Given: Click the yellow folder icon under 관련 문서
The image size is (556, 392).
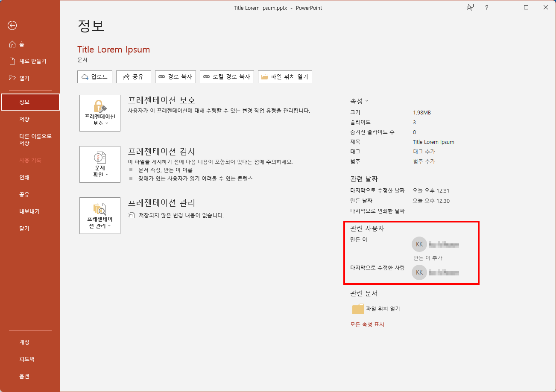Looking at the screenshot, I should pos(358,309).
